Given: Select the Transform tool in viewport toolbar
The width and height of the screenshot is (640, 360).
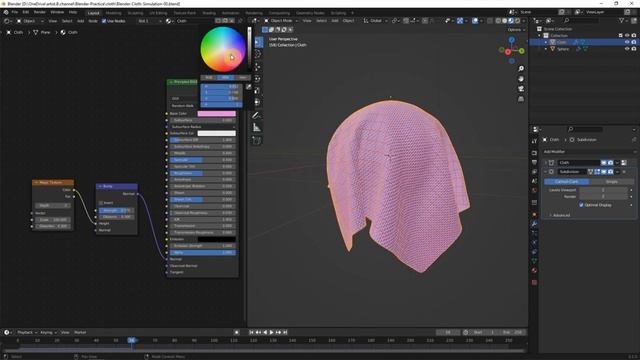Looking at the screenshot, I should coord(258,102).
